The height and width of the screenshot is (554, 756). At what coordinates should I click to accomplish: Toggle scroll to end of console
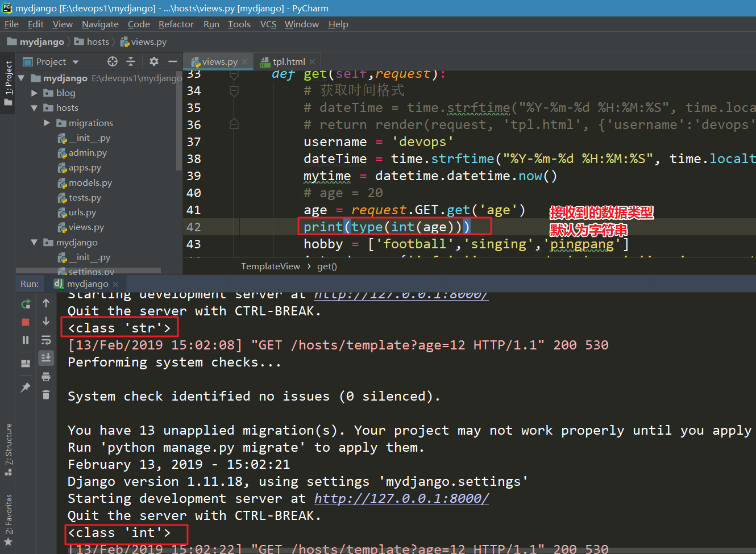pos(46,357)
